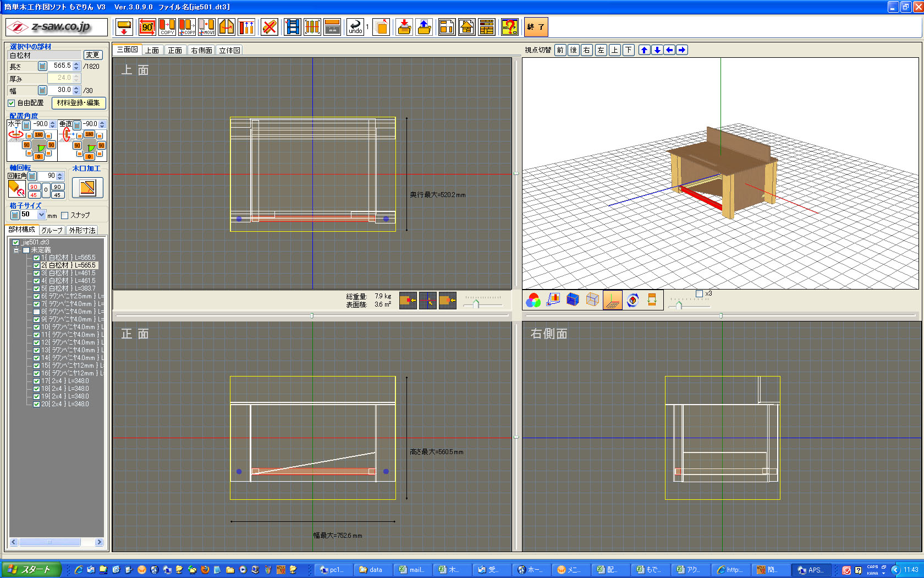Image resolution: width=924 pixels, height=578 pixels.
Task: Enable the スナップ snap checkbox
Action: click(65, 215)
